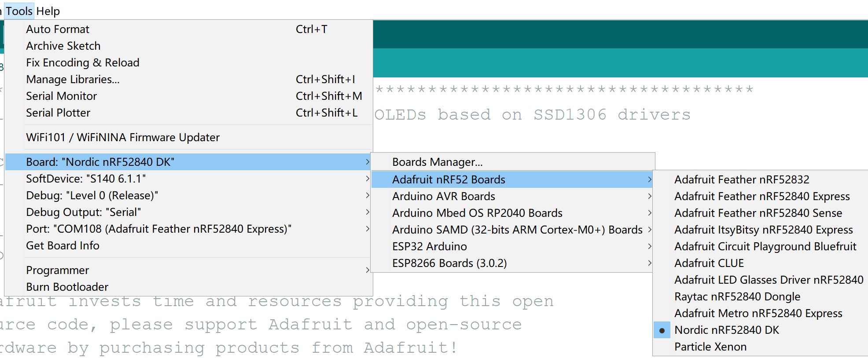
Task: Launch the Serial Plotter
Action: (x=188, y=113)
